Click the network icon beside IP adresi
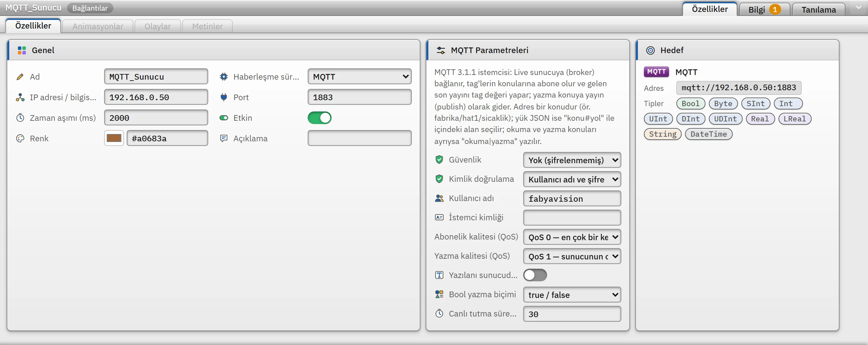The image size is (868, 345). point(20,98)
